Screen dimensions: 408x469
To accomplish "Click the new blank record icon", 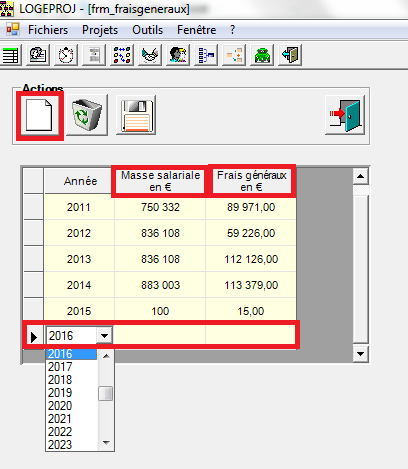I will pyautogui.click(x=40, y=115).
